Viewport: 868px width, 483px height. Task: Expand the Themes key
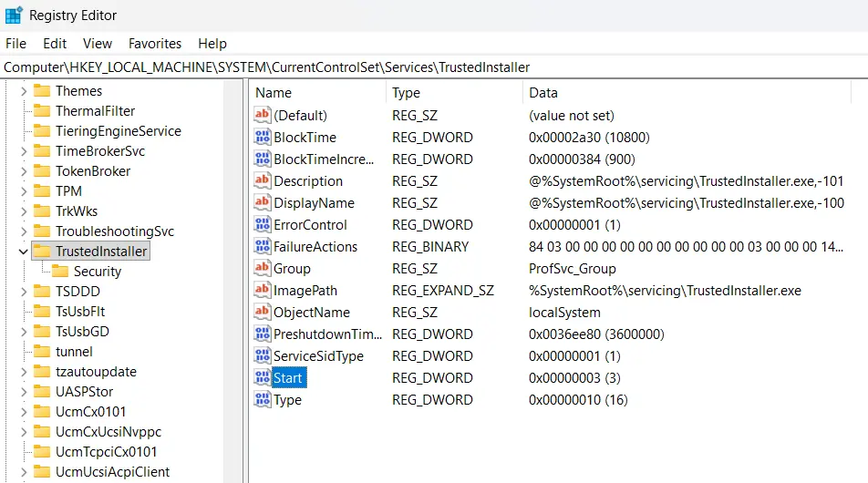coord(24,91)
